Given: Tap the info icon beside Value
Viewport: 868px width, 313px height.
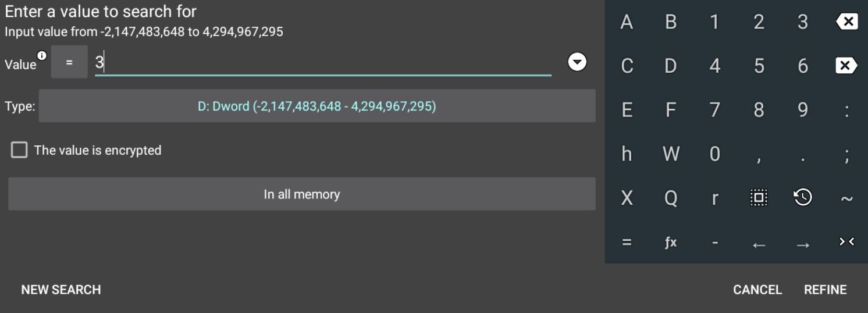Looking at the screenshot, I should tap(42, 56).
